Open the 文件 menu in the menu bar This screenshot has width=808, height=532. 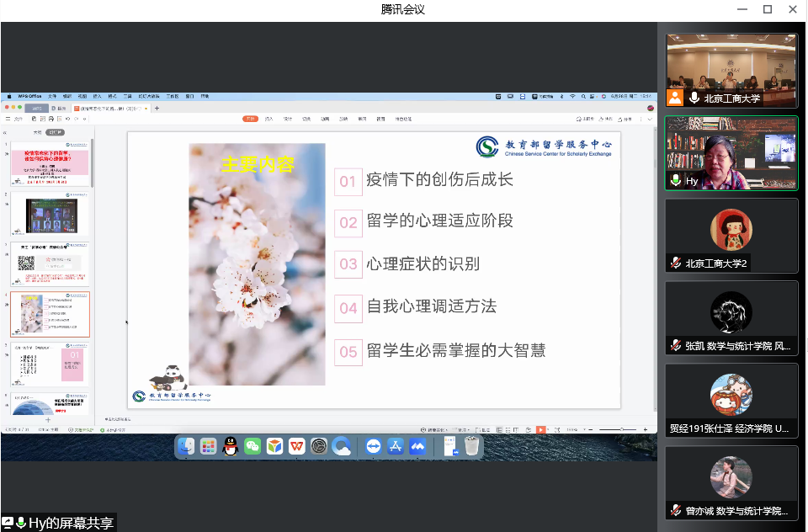pos(52,96)
